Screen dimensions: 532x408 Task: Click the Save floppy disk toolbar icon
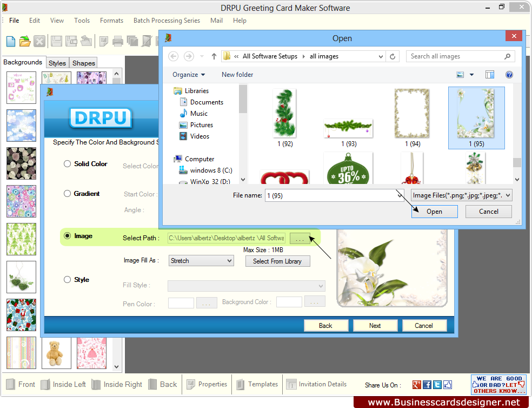(56, 42)
